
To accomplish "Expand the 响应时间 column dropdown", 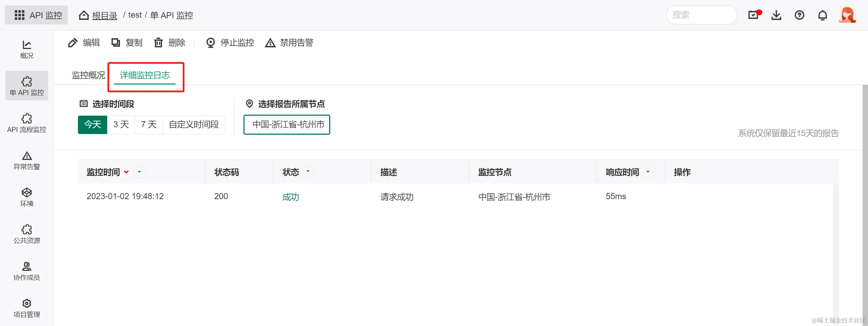I will 648,172.
